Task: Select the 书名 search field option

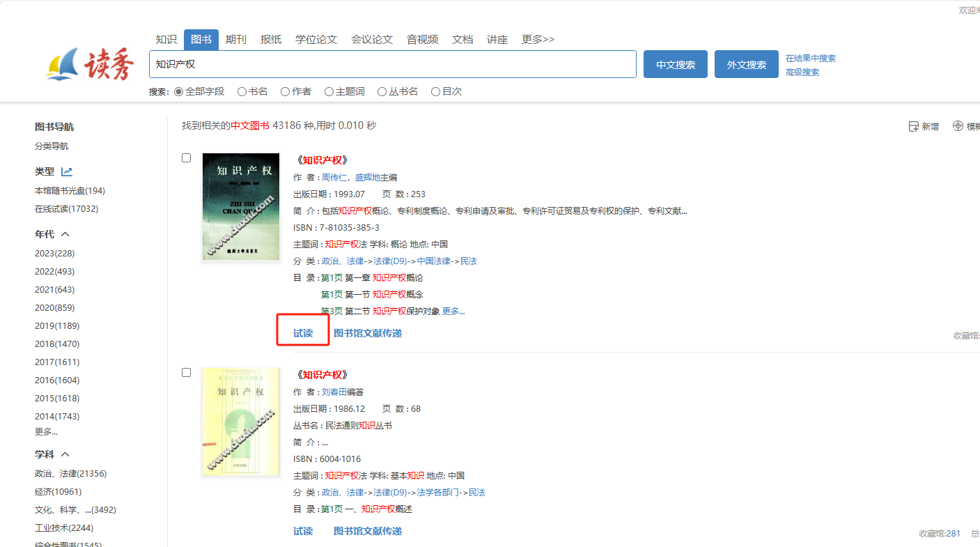Action: pos(242,91)
